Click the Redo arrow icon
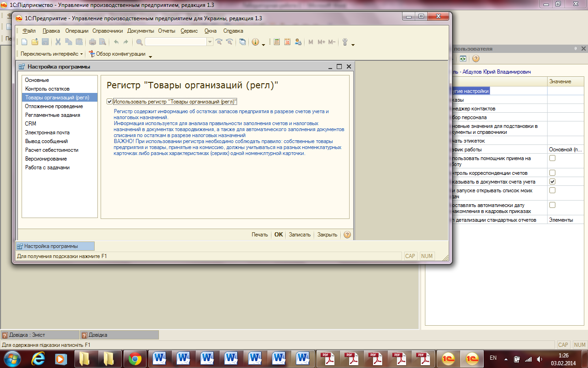The image size is (588, 368). [x=126, y=42]
